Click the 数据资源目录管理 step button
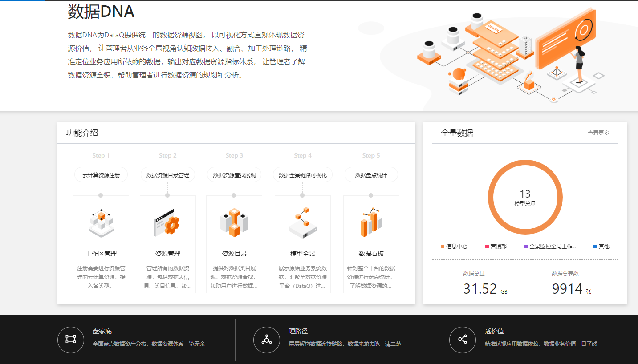The width and height of the screenshot is (638, 364). [167, 174]
